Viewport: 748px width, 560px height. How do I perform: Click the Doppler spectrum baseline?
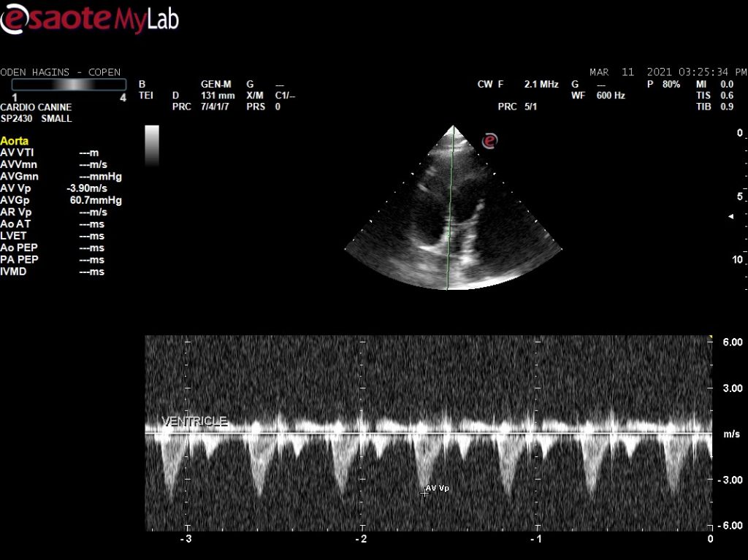[427, 434]
